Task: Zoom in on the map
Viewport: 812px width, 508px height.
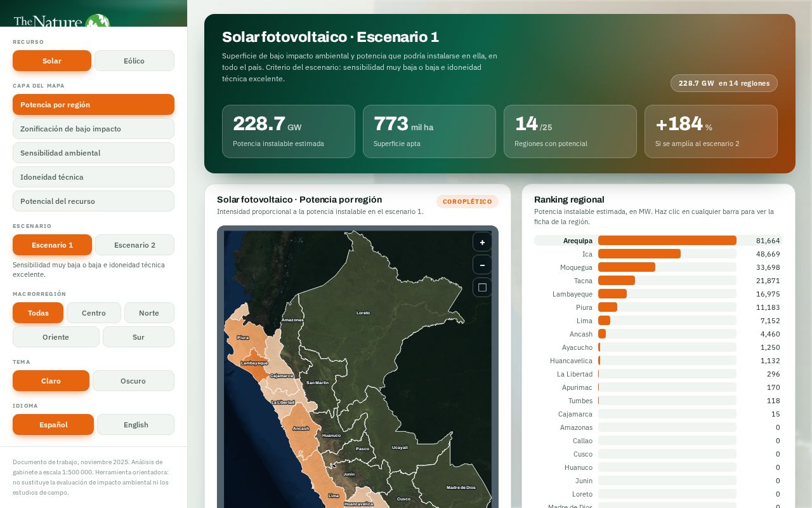Action: [x=482, y=242]
